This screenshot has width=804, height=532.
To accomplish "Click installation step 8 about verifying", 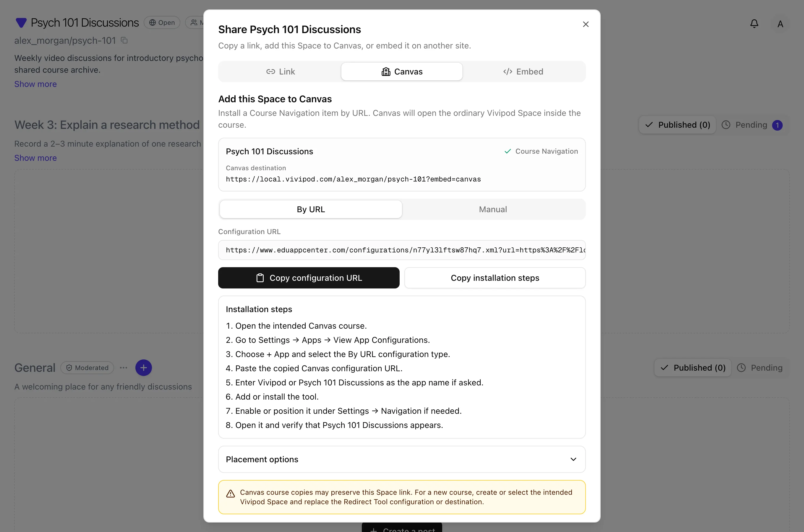I will pos(334,425).
